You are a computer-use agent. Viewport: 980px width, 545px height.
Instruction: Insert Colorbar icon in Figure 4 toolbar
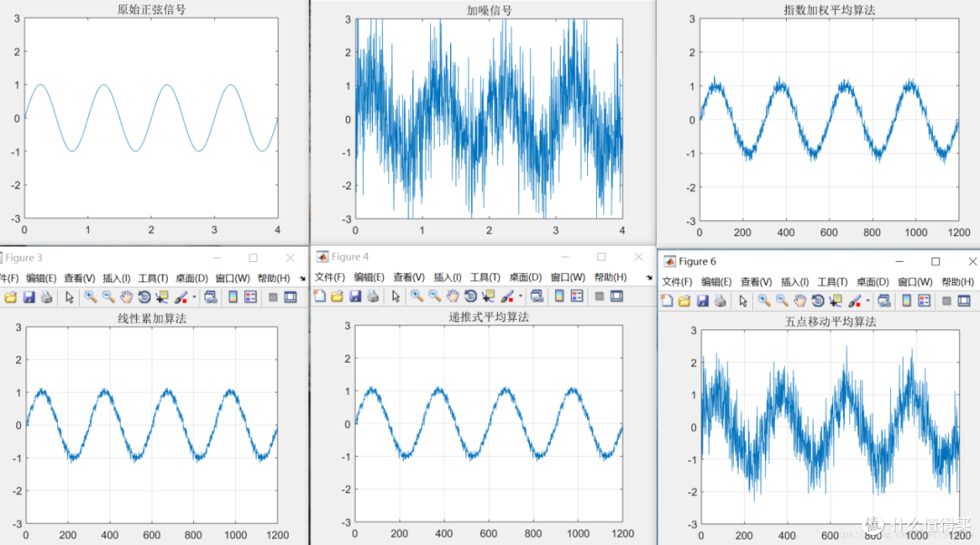(559, 296)
